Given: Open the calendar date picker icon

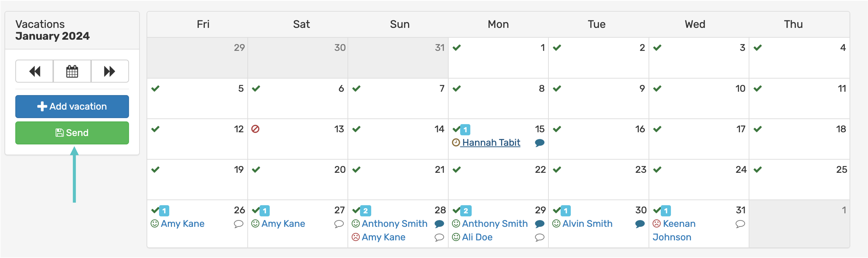Looking at the screenshot, I should (x=72, y=71).
